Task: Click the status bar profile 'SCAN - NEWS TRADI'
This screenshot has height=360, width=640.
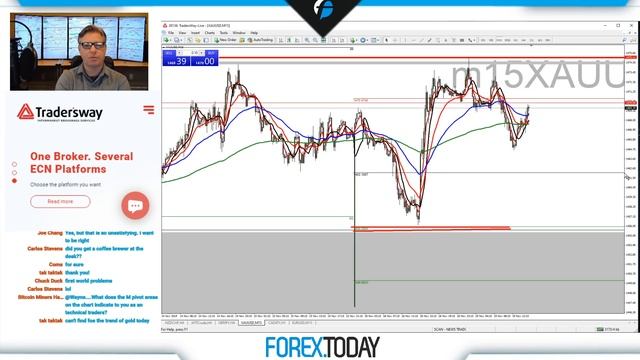Action: [450, 329]
